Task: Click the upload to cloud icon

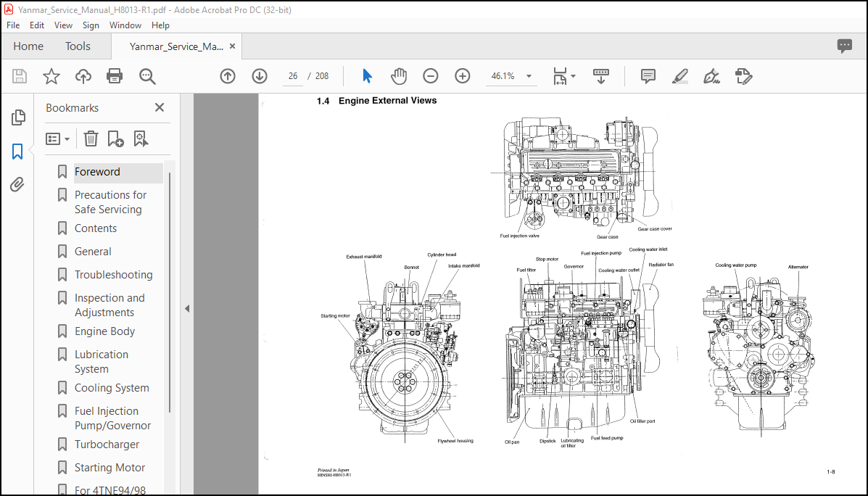Action: 83,76
